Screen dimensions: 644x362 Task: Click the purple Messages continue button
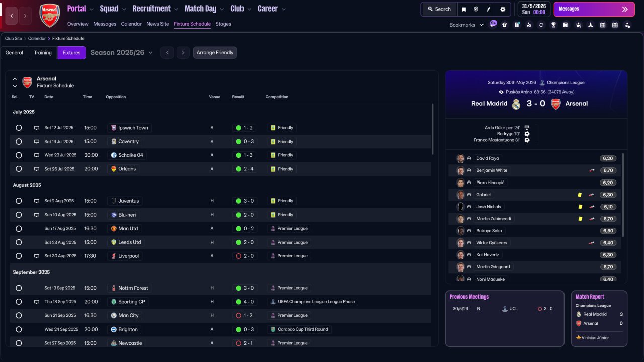pos(594,9)
